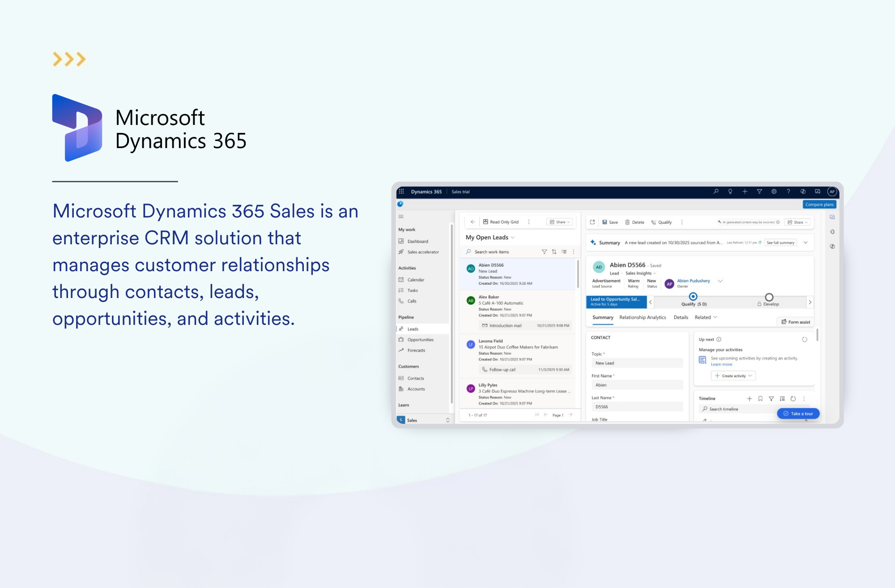The image size is (895, 588).
Task: Open settings gear in the Dynamics 365 header
Action: [x=774, y=192]
